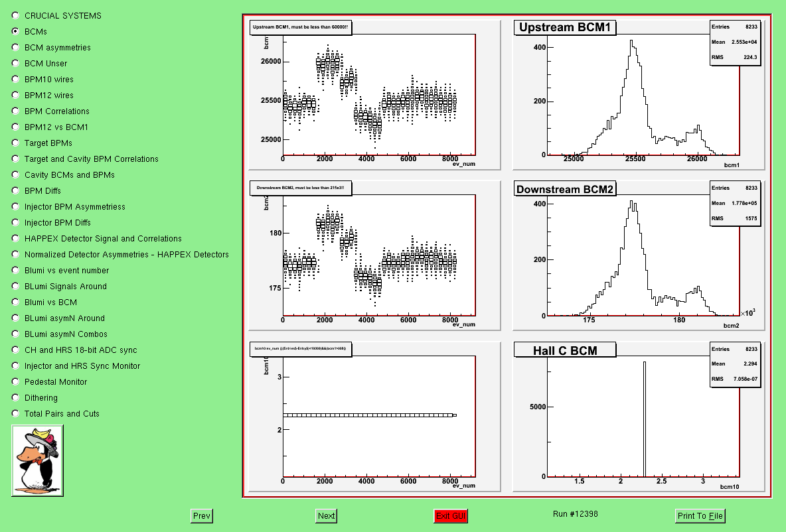786x532 pixels.
Task: Click Print To File button
Action: 700,516
